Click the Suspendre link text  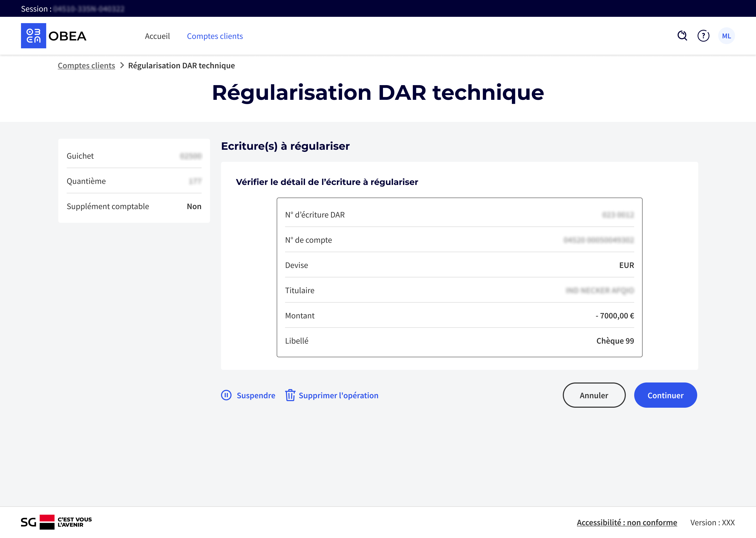(256, 396)
